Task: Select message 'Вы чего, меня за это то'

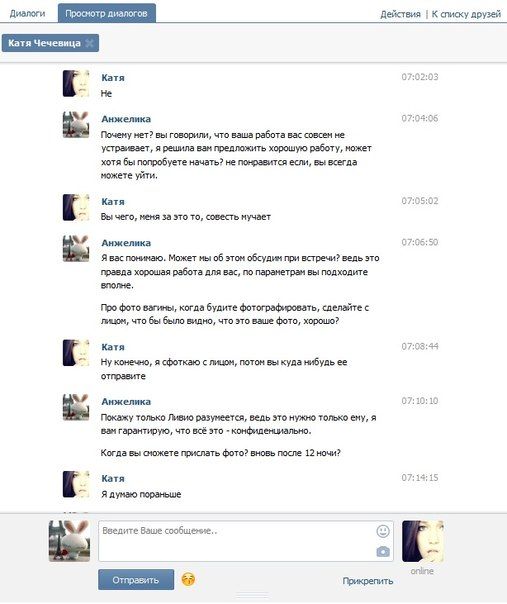Action: [x=186, y=217]
